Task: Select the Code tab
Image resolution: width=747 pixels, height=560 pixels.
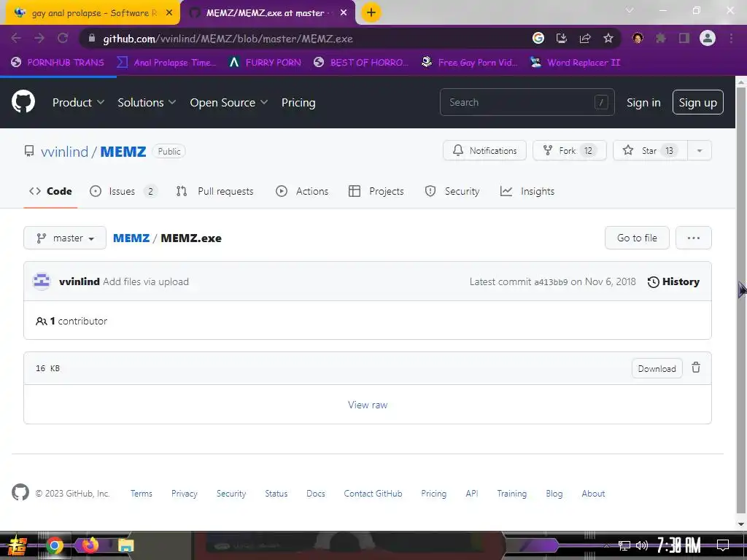Action: pos(50,191)
